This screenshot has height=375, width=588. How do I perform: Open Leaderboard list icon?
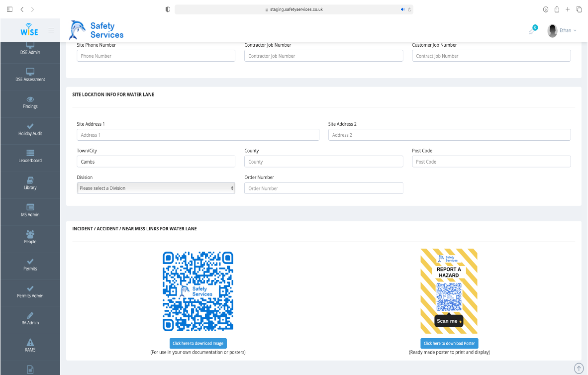click(x=30, y=153)
